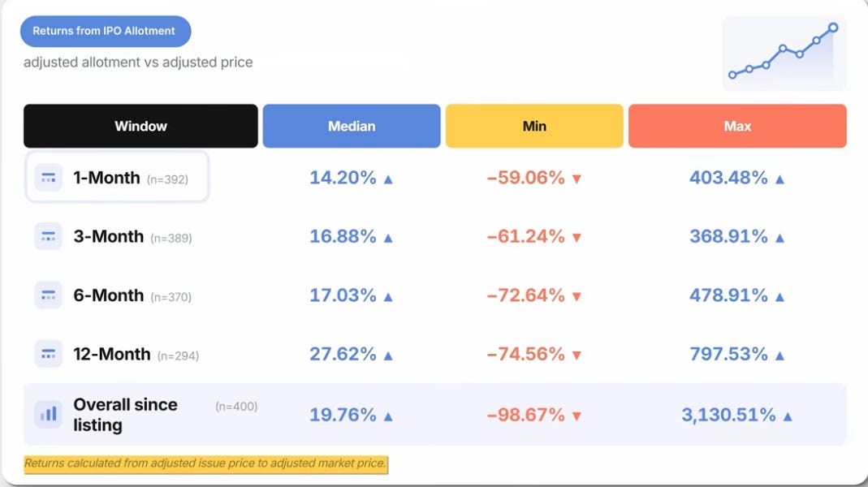Click the 1-Month row calendar icon
This screenshot has width=868, height=487.
[48, 178]
